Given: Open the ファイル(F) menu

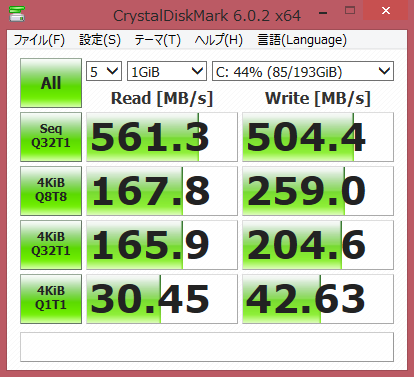Looking at the screenshot, I should point(39,40).
